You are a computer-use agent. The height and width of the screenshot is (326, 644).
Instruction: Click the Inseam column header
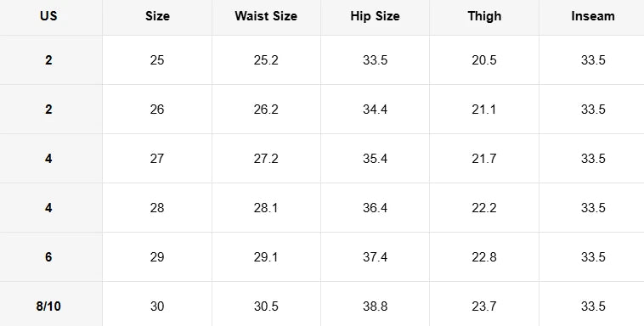coord(593,16)
